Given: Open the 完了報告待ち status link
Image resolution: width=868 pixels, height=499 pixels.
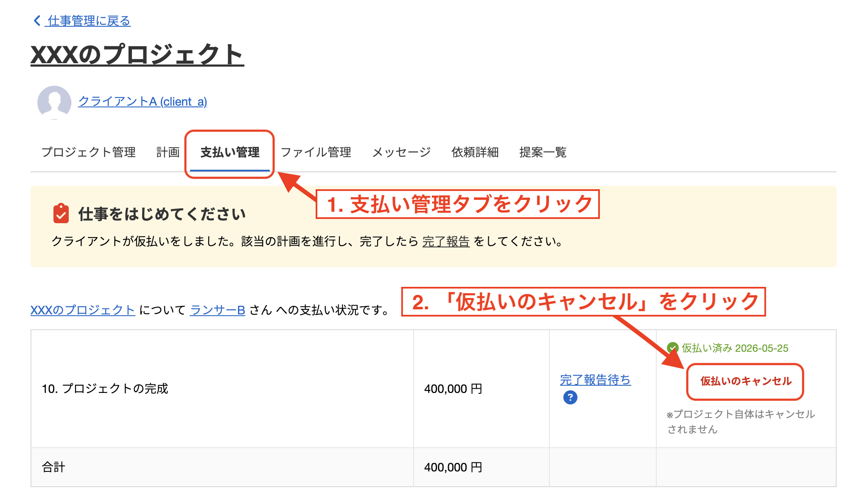Looking at the screenshot, I should click(595, 380).
